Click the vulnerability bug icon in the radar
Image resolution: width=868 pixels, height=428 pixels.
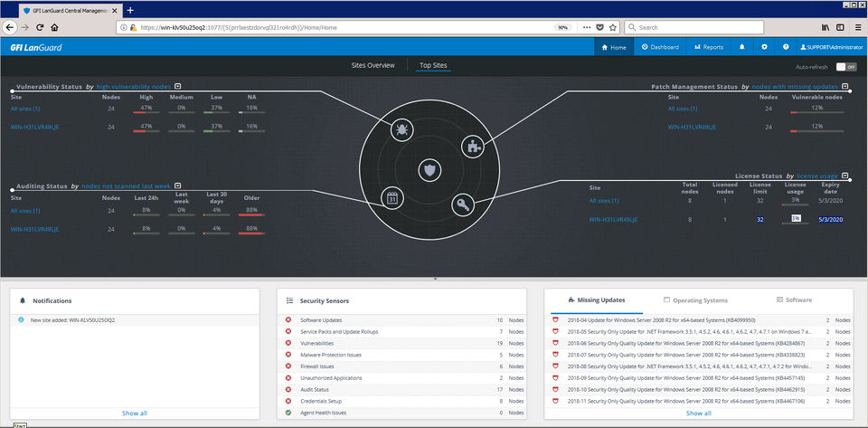click(401, 129)
